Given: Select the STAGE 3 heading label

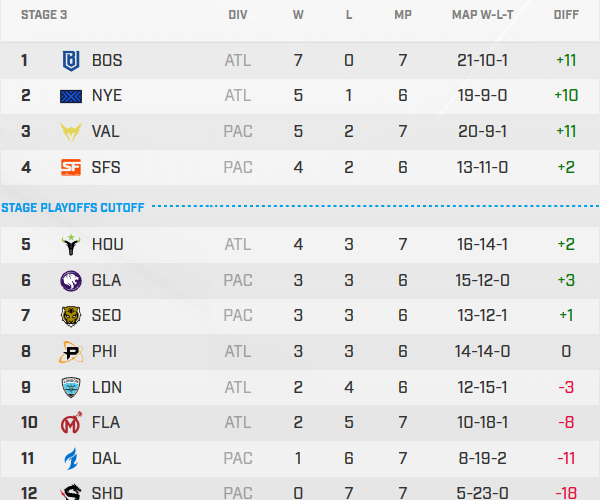Looking at the screenshot, I should pos(45,16).
